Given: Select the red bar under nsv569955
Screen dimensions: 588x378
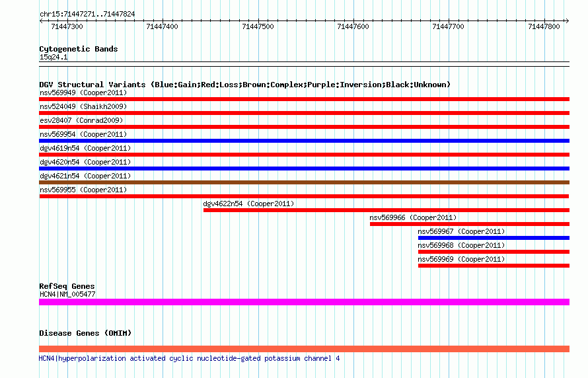Looking at the screenshot, I should click(x=304, y=196).
